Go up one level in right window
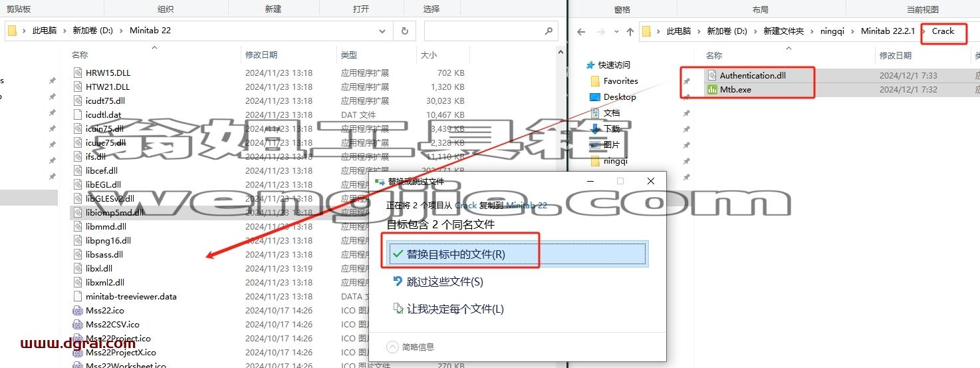This screenshot has height=368, width=980. tap(630, 31)
